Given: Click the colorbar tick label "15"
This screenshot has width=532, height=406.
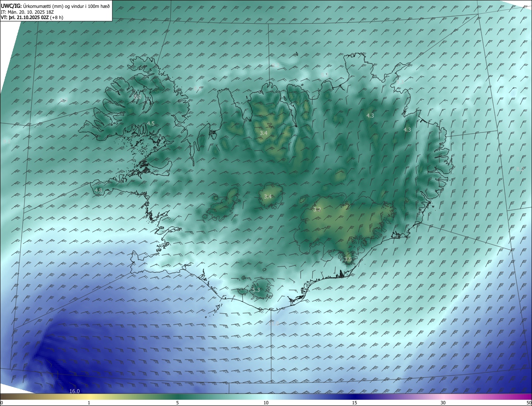Looking at the screenshot, I should [x=355, y=403].
